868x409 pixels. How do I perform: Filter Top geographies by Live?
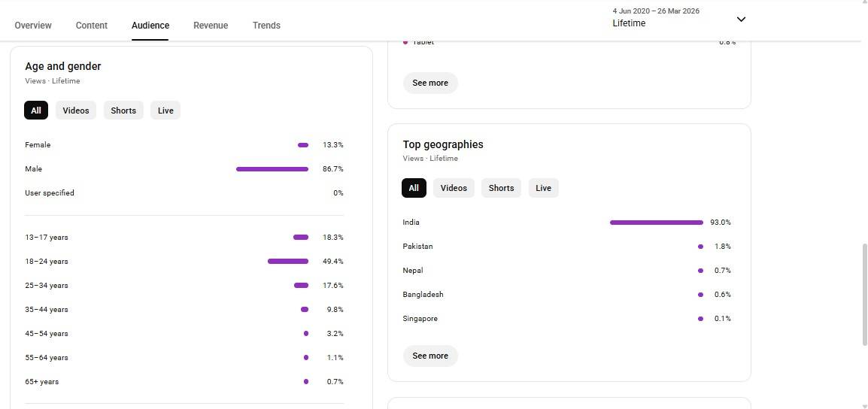543,188
